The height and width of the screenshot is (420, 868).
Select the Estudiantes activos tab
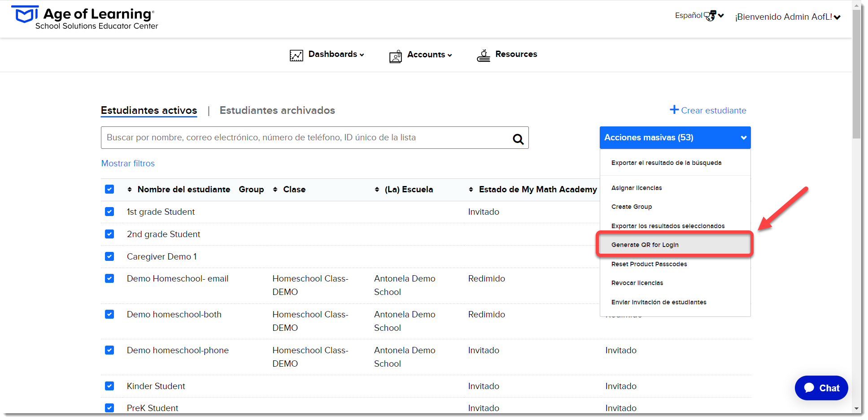[x=149, y=110]
